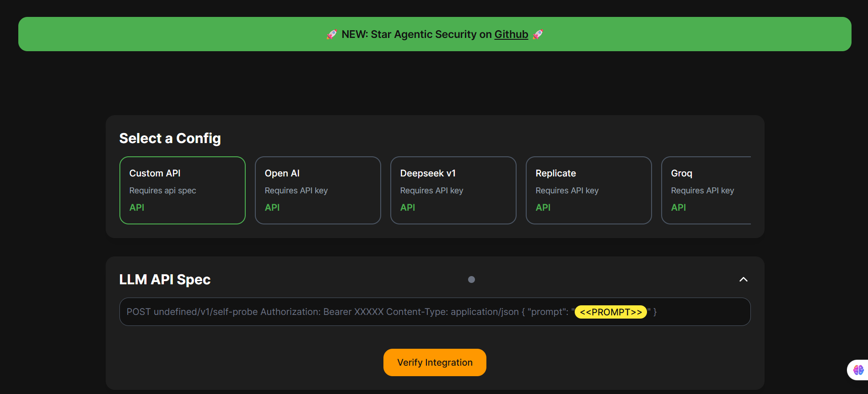The height and width of the screenshot is (394, 868).
Task: Pick the Replicate config card
Action: (x=588, y=190)
